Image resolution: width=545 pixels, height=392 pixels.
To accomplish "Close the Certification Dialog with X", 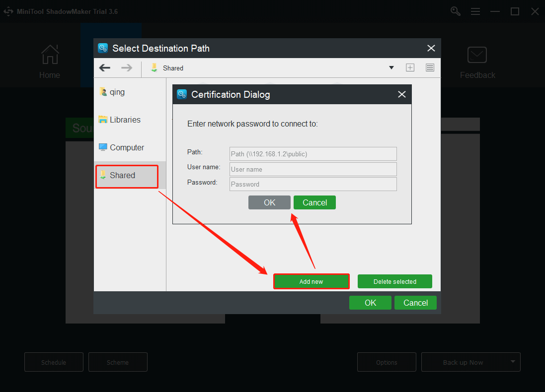I will [402, 94].
